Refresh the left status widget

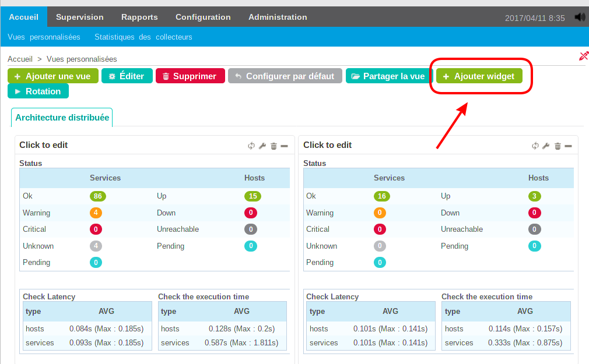[251, 146]
